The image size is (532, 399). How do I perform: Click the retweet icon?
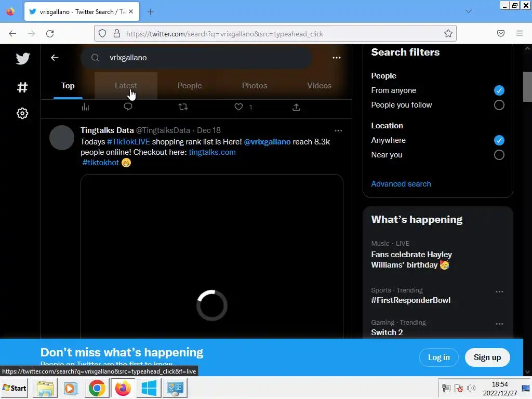click(183, 107)
